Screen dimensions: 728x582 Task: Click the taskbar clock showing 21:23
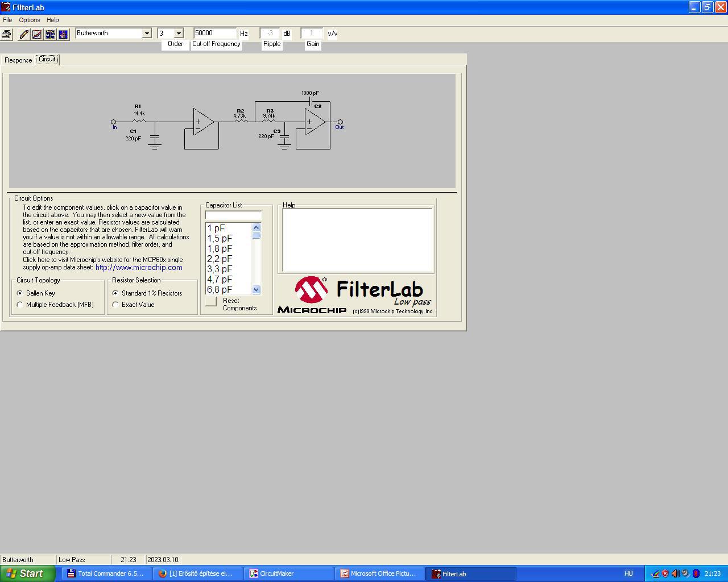713,573
